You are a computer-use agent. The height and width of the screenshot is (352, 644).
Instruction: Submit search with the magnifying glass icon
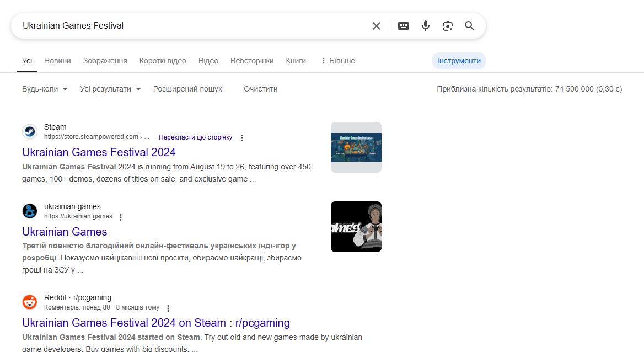pyautogui.click(x=469, y=26)
